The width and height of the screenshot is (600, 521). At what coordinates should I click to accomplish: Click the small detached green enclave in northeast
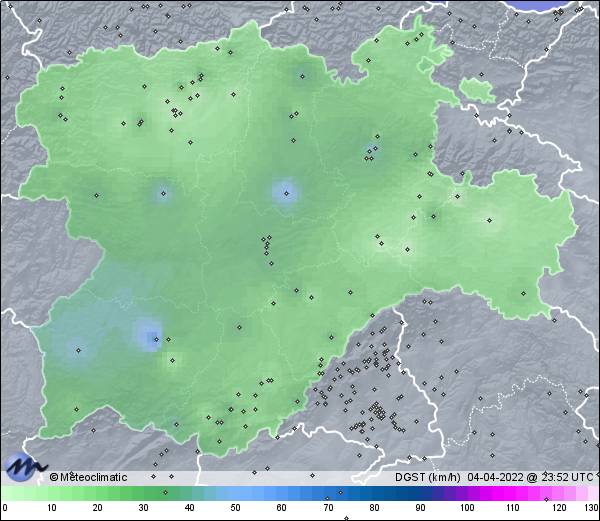[477, 91]
